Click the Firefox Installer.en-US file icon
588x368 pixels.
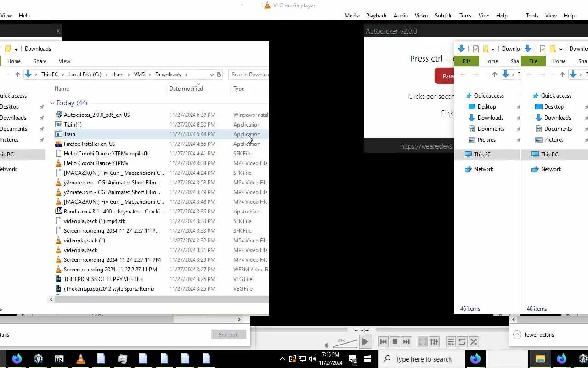coord(58,144)
